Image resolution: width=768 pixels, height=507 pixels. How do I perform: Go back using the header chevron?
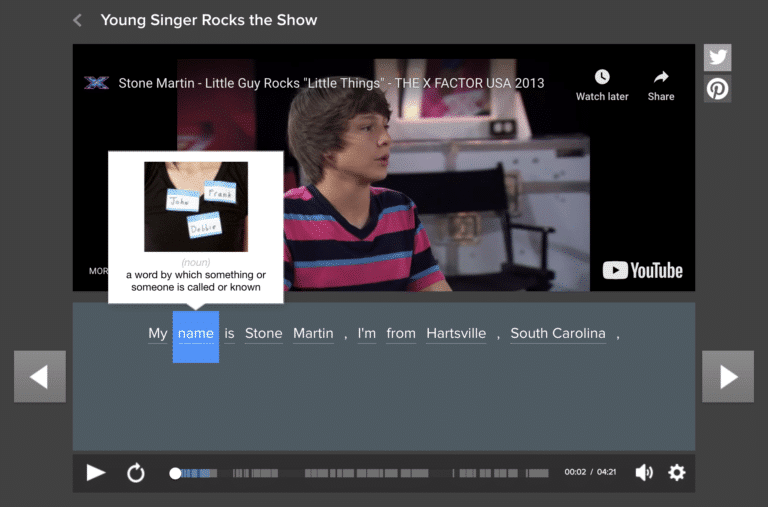pos(77,20)
